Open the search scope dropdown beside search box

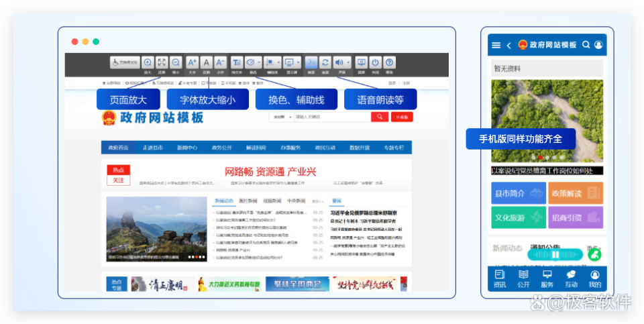282,117
